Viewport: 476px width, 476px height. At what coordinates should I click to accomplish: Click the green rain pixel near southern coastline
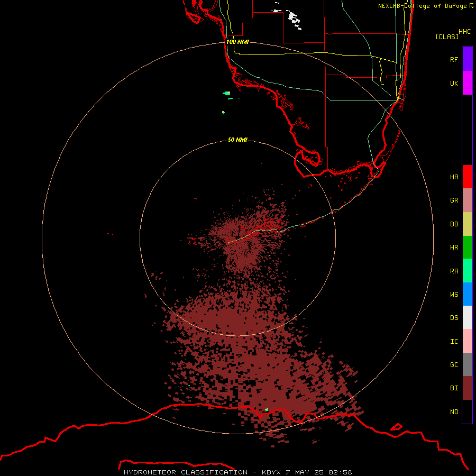click(267, 410)
